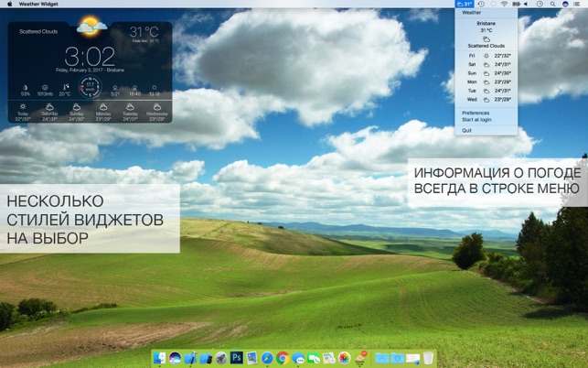Open the Apple menu

9,4
